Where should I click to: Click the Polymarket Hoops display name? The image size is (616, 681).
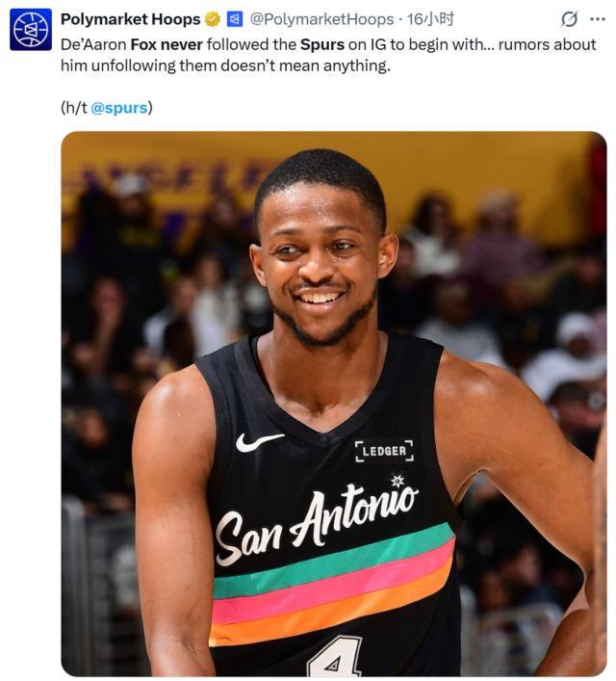click(130, 19)
